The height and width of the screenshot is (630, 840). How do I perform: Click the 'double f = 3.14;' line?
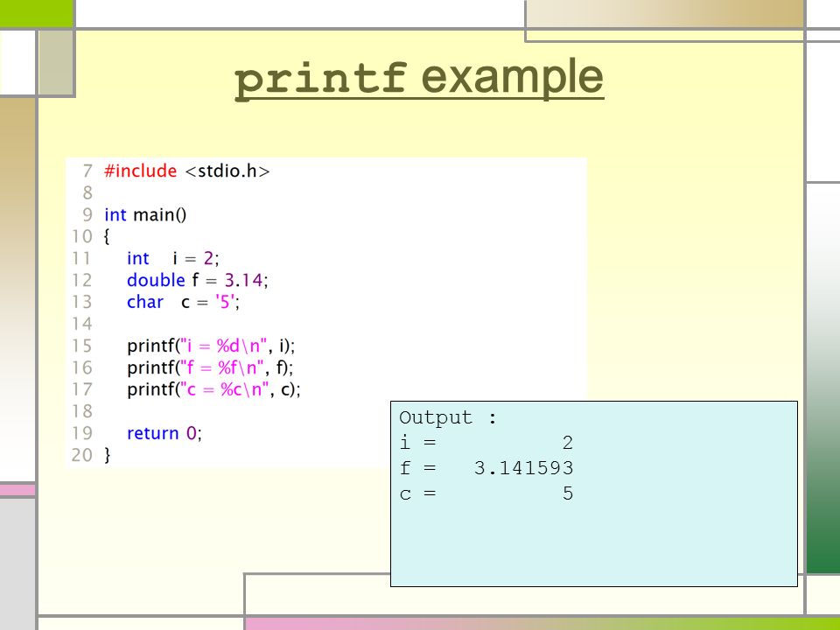[x=197, y=280]
